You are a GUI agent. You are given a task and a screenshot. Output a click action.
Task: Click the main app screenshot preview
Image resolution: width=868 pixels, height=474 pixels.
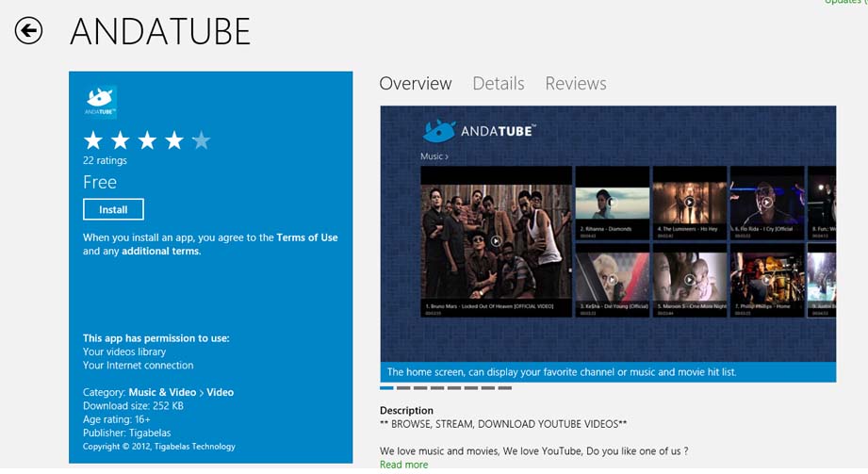point(608,244)
